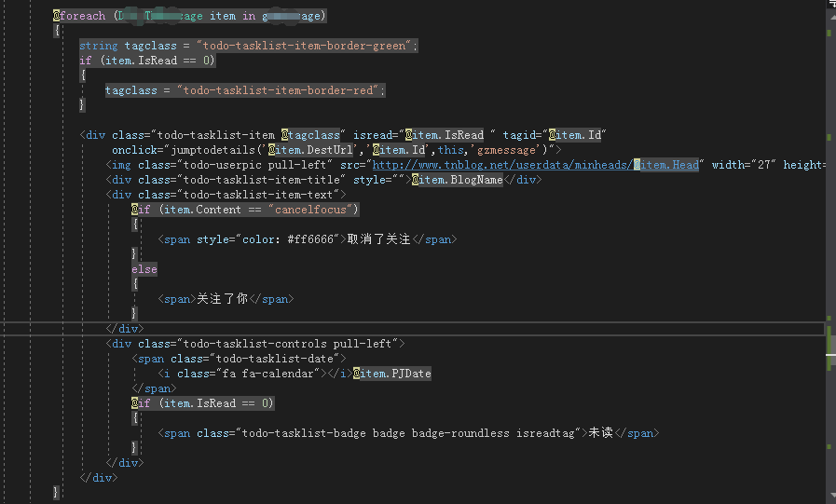
Task: Click the @item.PJDate expression
Action: click(x=391, y=374)
